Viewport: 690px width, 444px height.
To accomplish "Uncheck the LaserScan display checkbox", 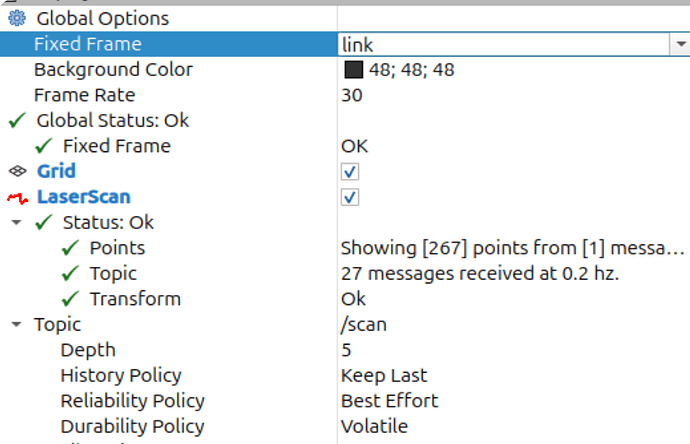I will pos(349,197).
